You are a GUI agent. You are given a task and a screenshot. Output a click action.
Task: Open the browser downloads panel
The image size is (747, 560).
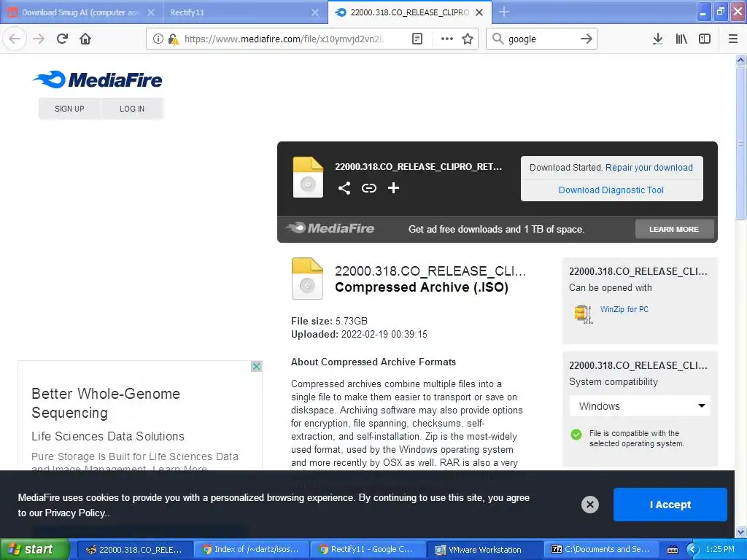pos(658,39)
